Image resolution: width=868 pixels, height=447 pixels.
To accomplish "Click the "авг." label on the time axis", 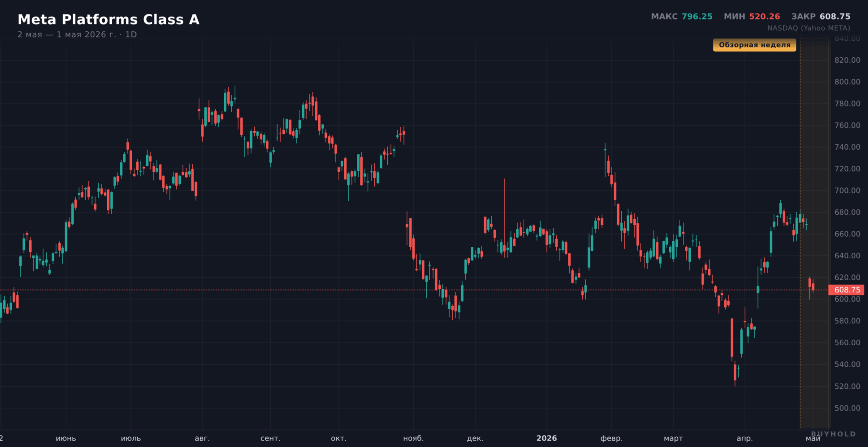I will [x=202, y=439].
